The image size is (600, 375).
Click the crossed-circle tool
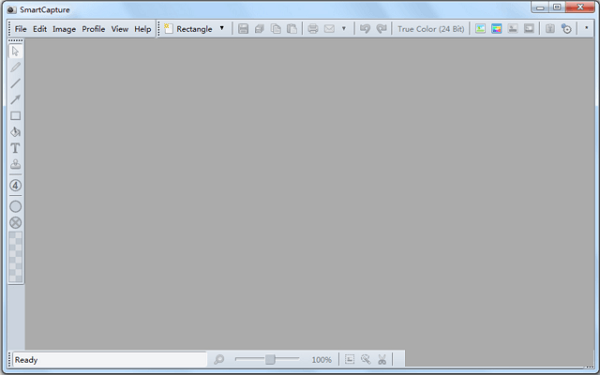click(x=15, y=223)
